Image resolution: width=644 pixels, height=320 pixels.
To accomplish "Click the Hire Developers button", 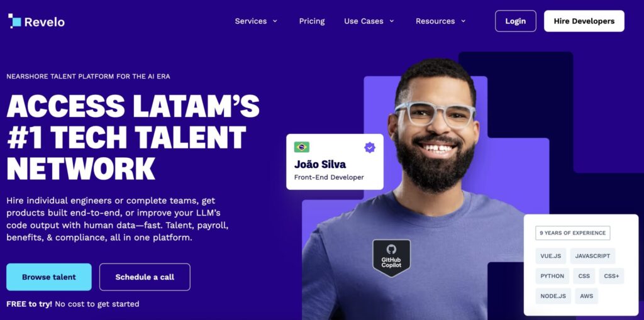I will pos(584,21).
